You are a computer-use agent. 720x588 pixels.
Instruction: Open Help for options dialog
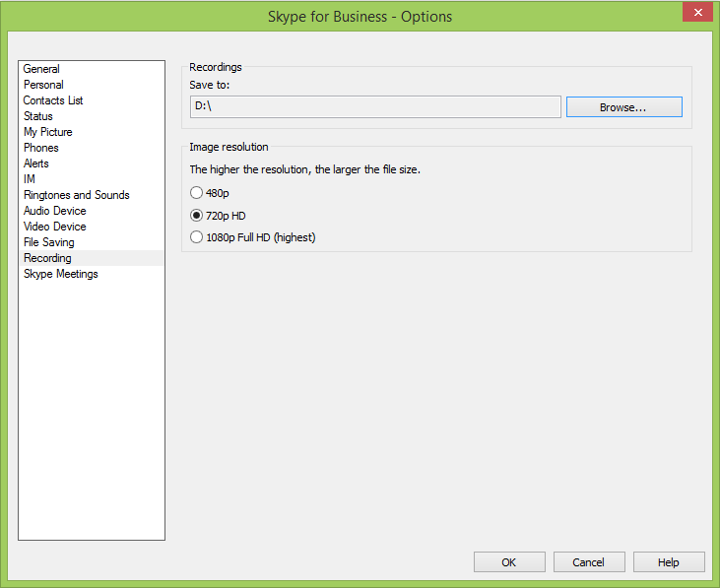(669, 562)
